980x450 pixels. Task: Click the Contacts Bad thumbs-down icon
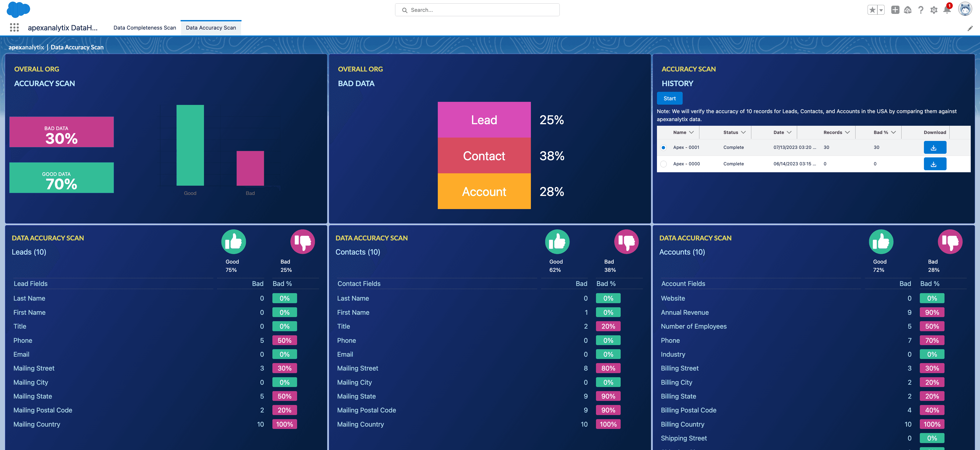627,241
